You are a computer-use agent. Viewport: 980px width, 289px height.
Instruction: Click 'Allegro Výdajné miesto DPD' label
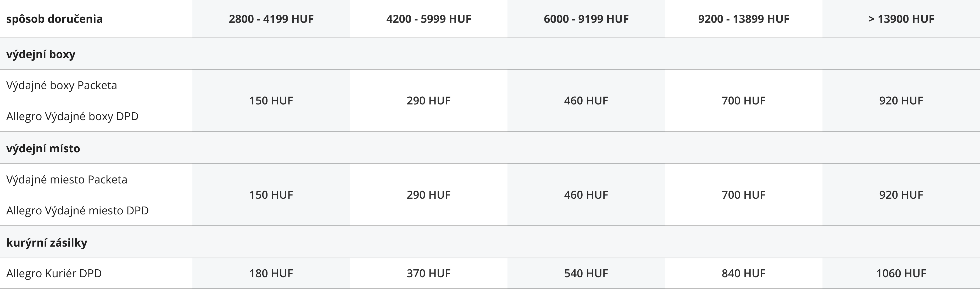pyautogui.click(x=77, y=210)
